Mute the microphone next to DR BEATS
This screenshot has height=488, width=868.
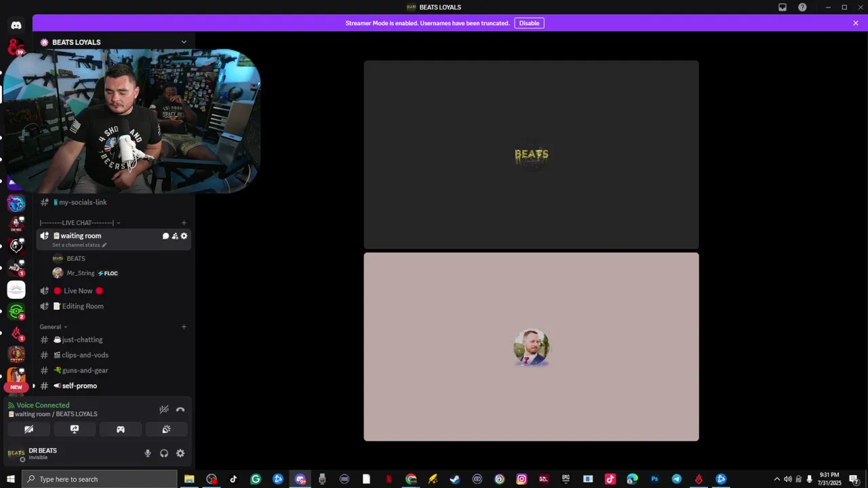coord(148,453)
